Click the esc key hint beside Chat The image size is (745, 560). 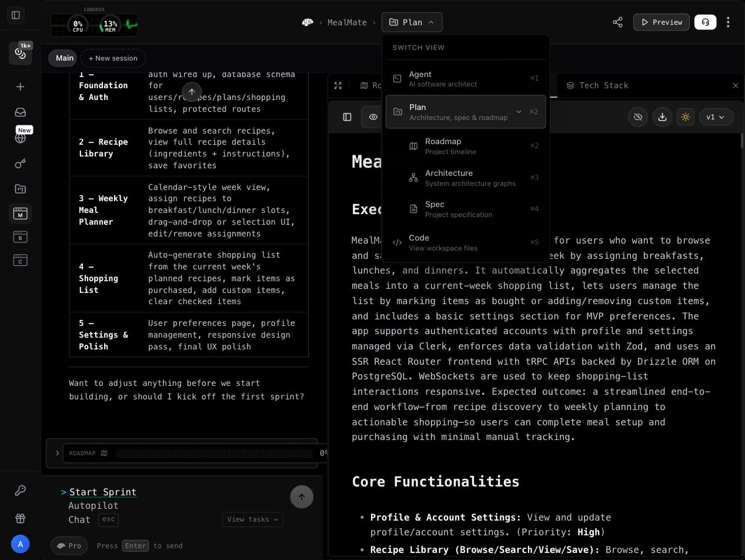click(109, 519)
